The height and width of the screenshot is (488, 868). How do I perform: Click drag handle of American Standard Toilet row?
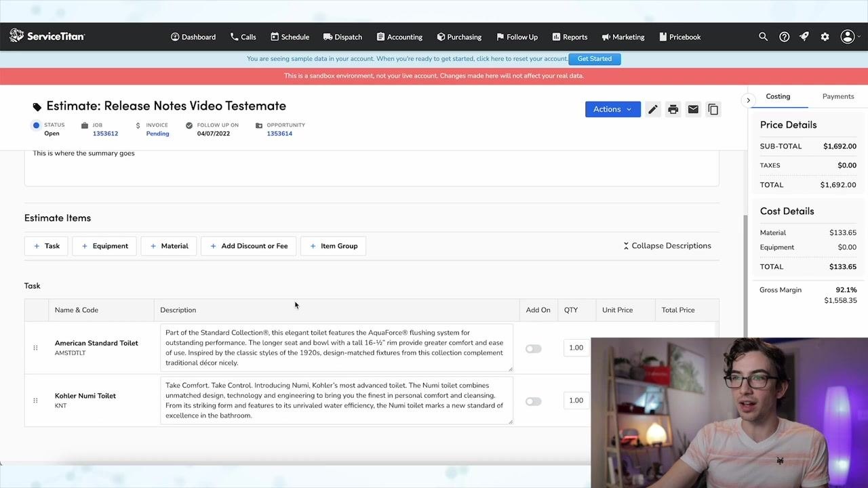click(35, 348)
